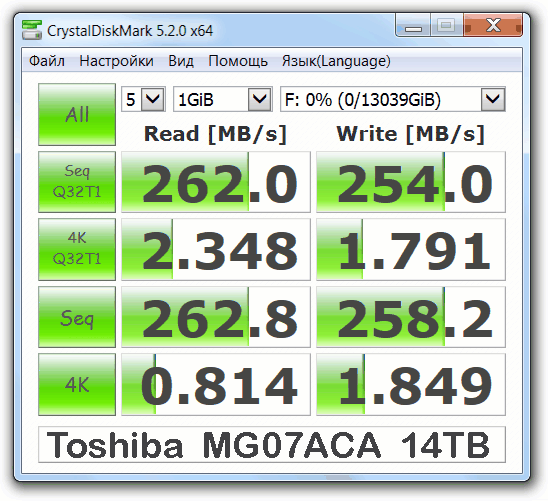
Task: Open the Вид menu
Action: point(181,61)
